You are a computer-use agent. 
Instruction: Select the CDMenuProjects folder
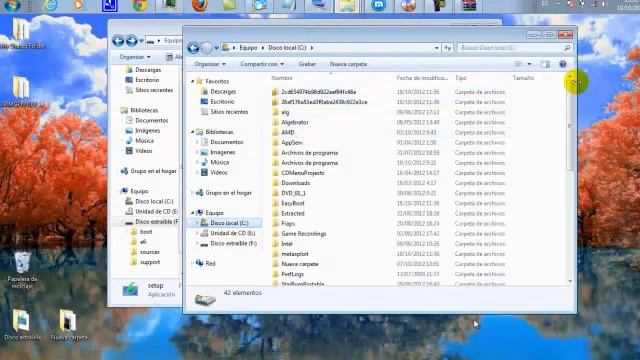coord(303,173)
